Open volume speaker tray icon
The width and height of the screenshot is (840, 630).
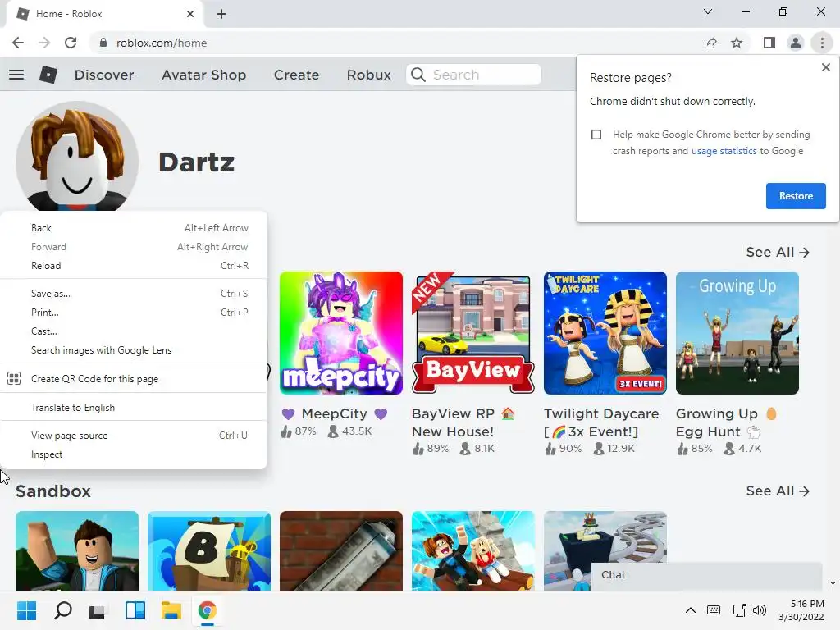759,610
